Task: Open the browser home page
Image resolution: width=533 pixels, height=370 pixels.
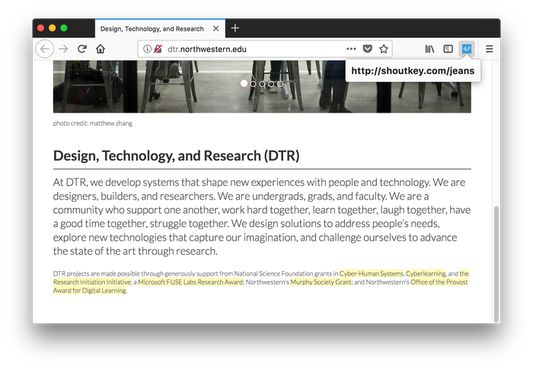Action: coord(100,49)
